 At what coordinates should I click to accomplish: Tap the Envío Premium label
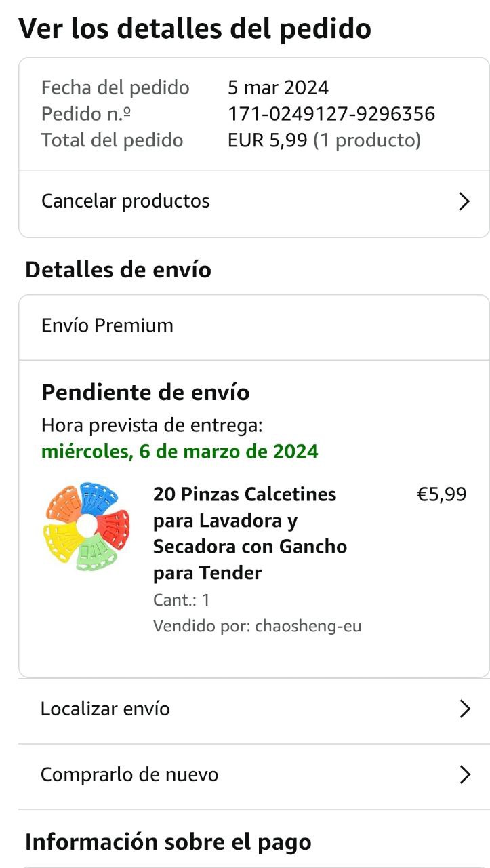pos(107,325)
